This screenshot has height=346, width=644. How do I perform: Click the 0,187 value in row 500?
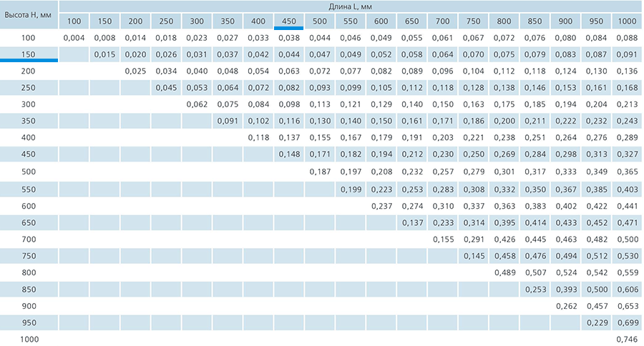[x=320, y=172]
